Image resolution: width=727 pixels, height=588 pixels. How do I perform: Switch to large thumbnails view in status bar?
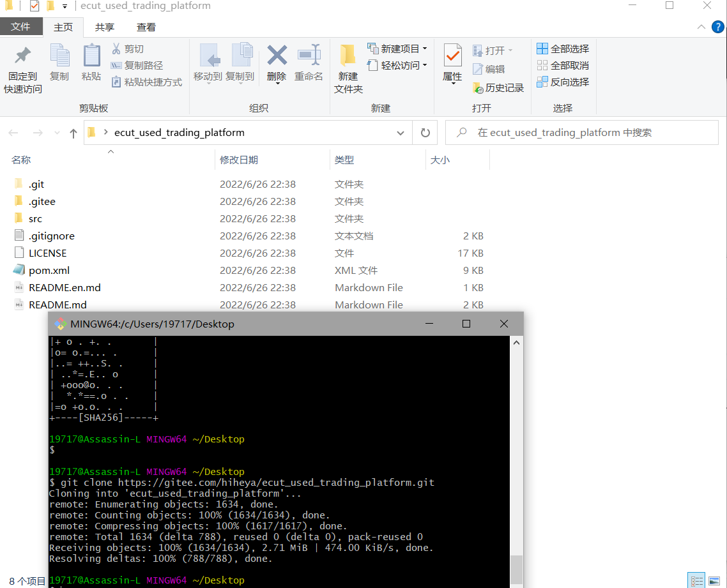pyautogui.click(x=714, y=581)
